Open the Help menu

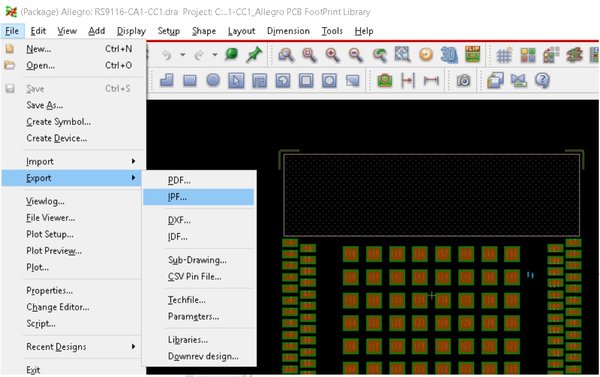(364, 31)
